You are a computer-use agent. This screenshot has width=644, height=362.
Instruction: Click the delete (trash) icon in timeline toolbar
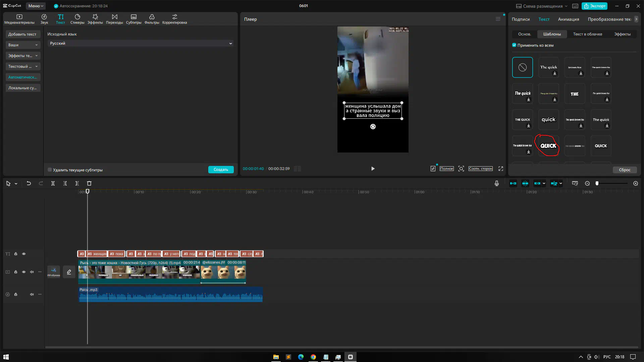pyautogui.click(x=89, y=183)
